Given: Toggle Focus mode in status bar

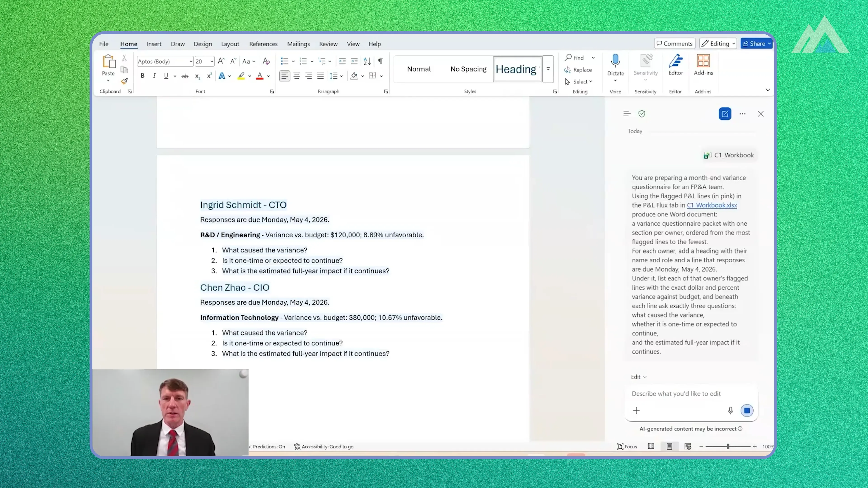Looking at the screenshot, I should pyautogui.click(x=627, y=447).
